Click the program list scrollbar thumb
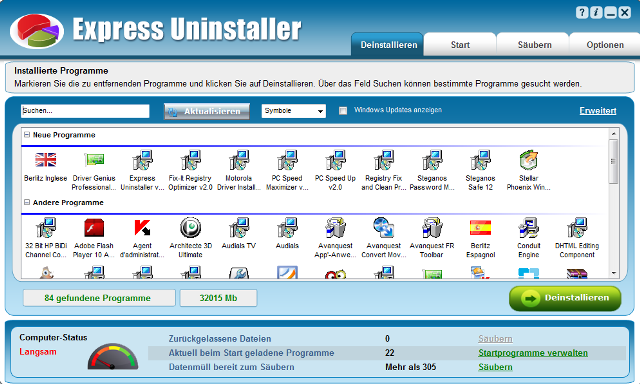The image size is (640, 384). pyautogui.click(x=613, y=161)
